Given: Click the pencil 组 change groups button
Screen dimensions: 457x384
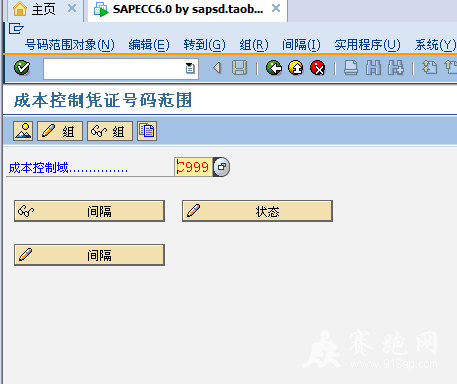Looking at the screenshot, I should coord(60,131).
